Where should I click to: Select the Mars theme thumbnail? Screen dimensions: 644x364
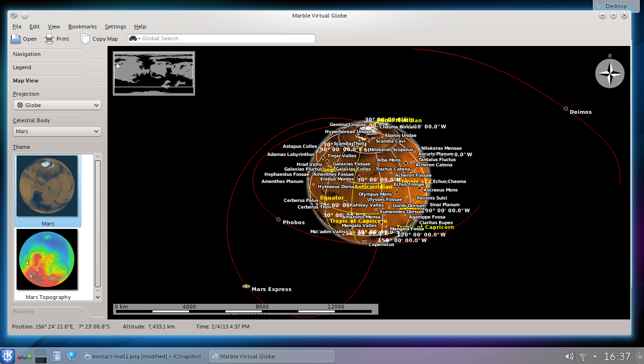[x=47, y=191]
